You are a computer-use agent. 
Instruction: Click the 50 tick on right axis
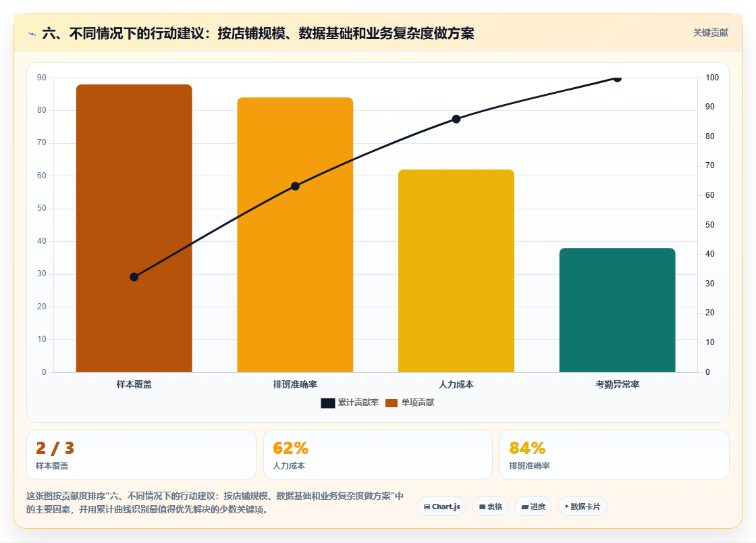click(709, 225)
